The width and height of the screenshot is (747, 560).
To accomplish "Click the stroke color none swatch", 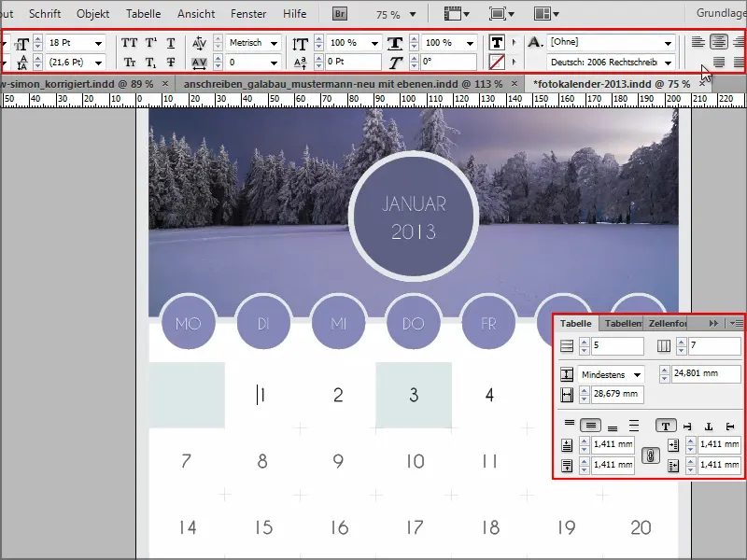I will tap(497, 62).
